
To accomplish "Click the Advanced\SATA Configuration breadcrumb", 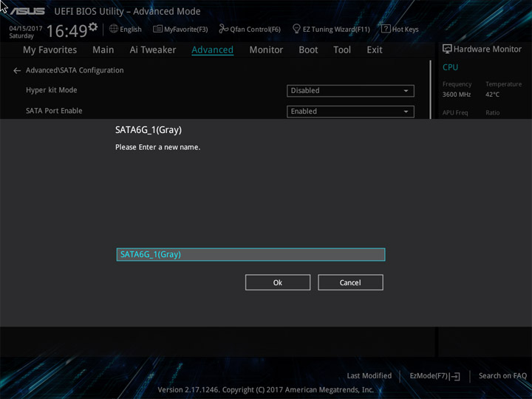I will coord(75,70).
